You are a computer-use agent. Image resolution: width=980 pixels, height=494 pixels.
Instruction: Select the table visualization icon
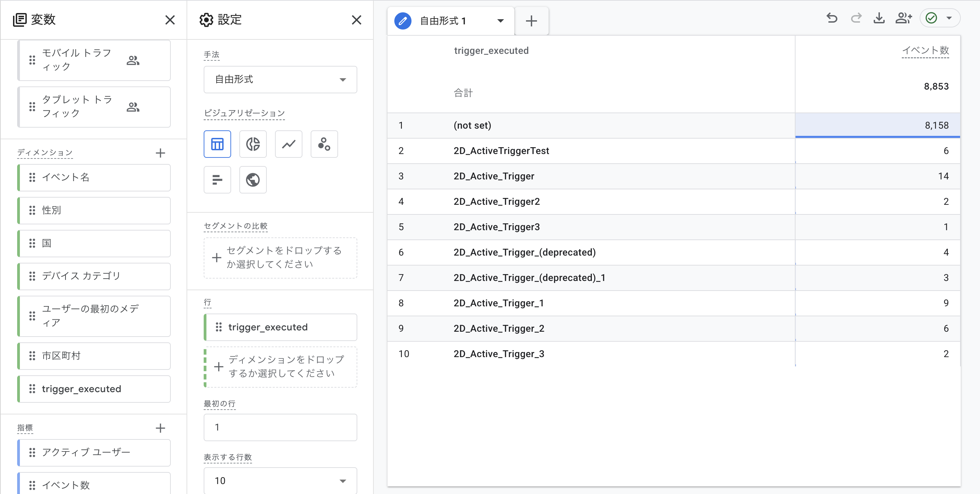(217, 144)
